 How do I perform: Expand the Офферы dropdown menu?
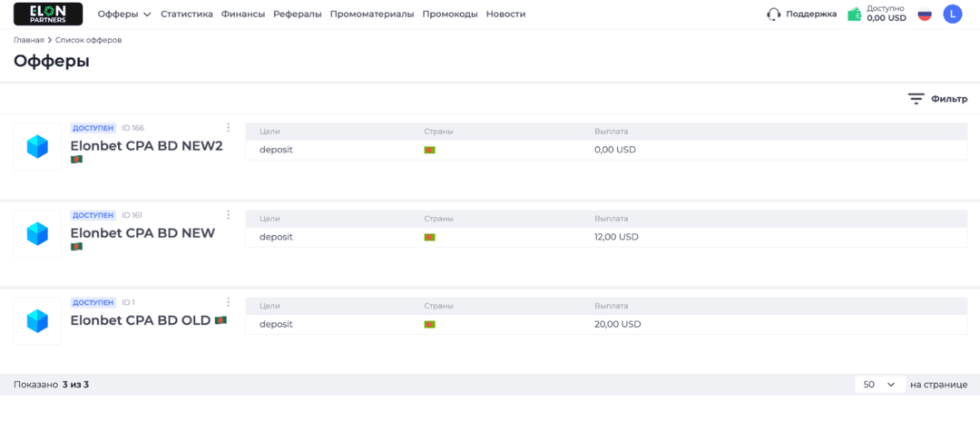pyautogui.click(x=124, y=14)
